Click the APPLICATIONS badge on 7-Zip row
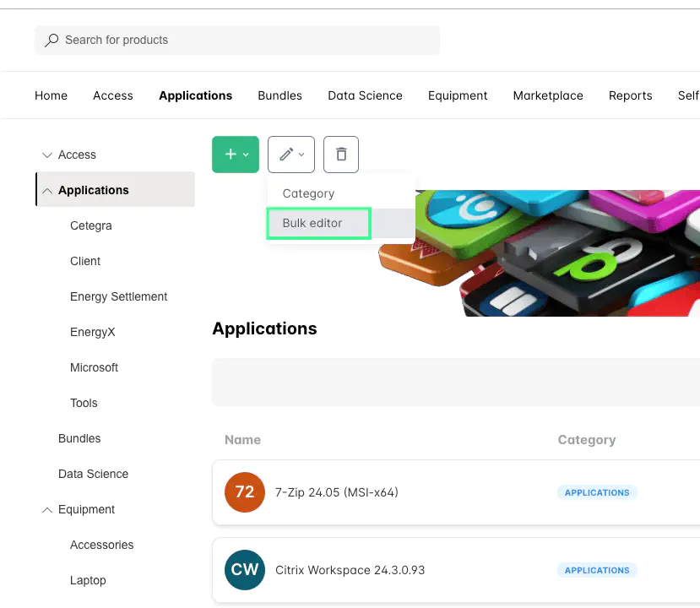 596,492
